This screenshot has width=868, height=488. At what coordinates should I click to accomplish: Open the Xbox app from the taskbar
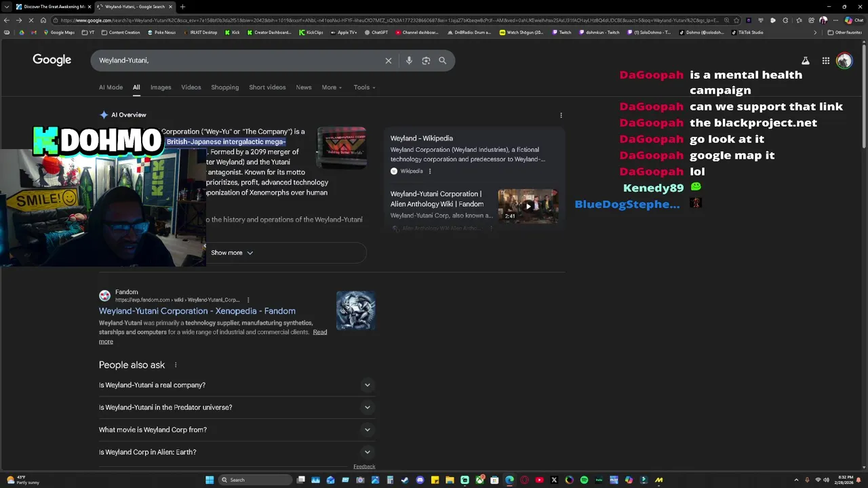coord(479,480)
